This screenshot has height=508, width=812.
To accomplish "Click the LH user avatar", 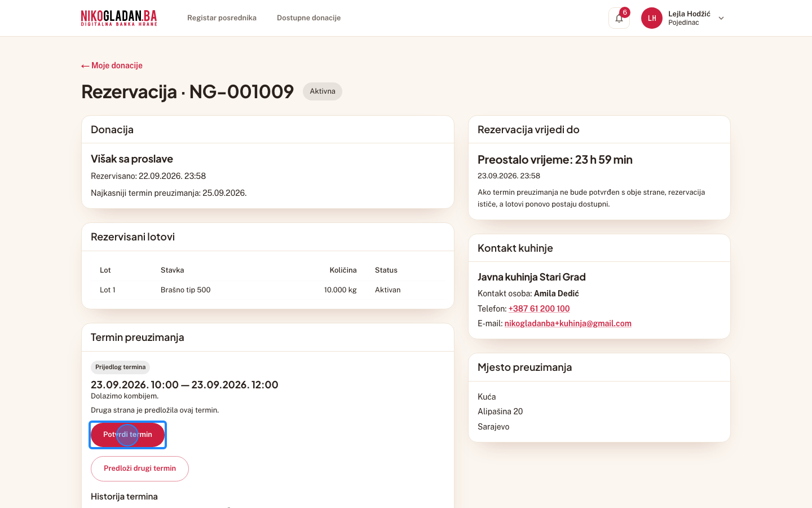I will coord(652,18).
